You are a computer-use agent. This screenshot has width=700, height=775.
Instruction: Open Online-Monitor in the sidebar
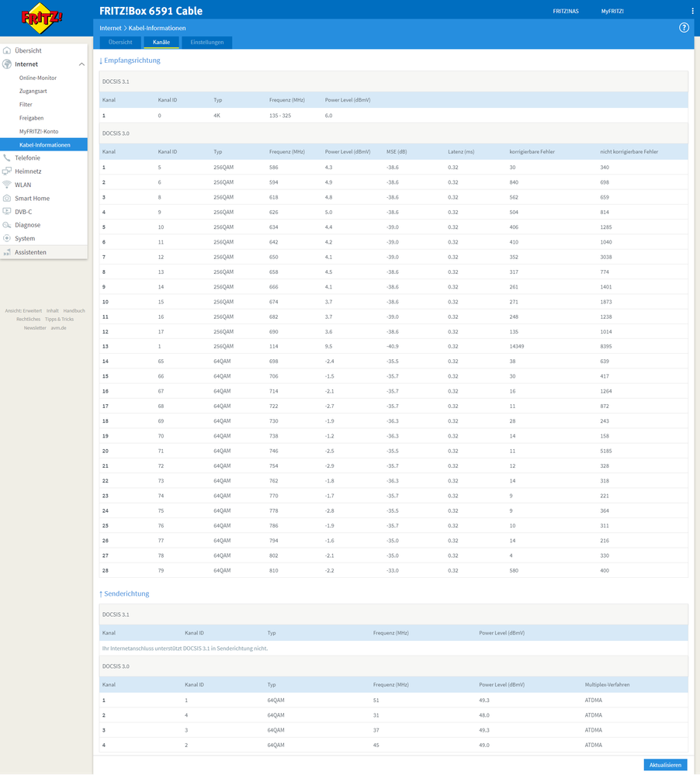point(38,78)
